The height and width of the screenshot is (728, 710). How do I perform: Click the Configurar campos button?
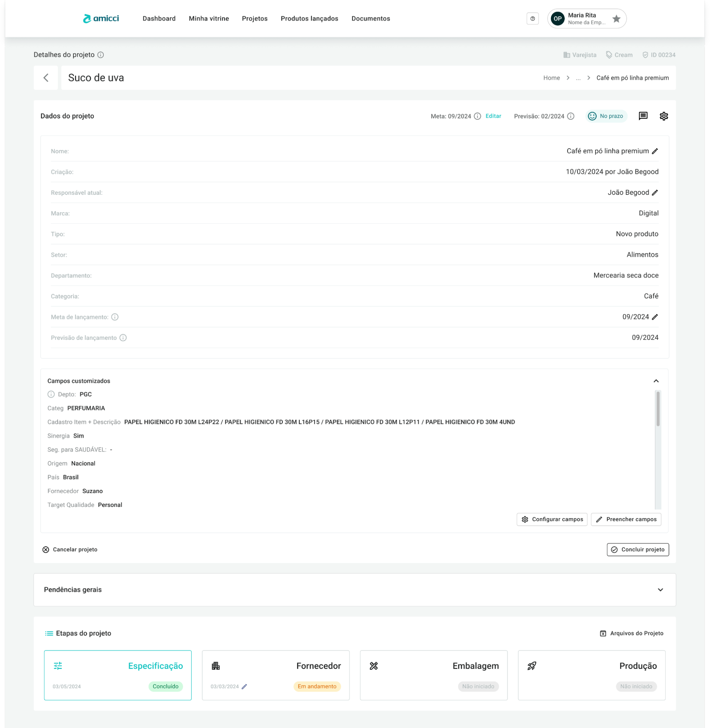[552, 519]
